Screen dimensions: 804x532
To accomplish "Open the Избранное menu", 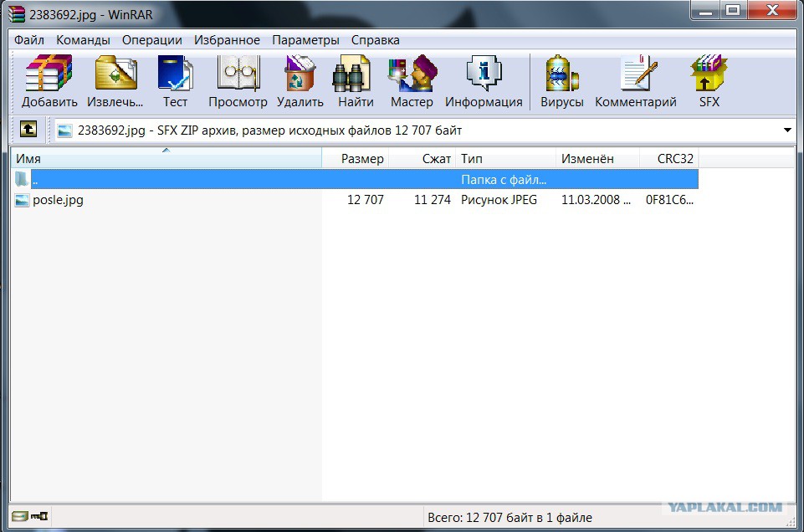I will (x=227, y=40).
